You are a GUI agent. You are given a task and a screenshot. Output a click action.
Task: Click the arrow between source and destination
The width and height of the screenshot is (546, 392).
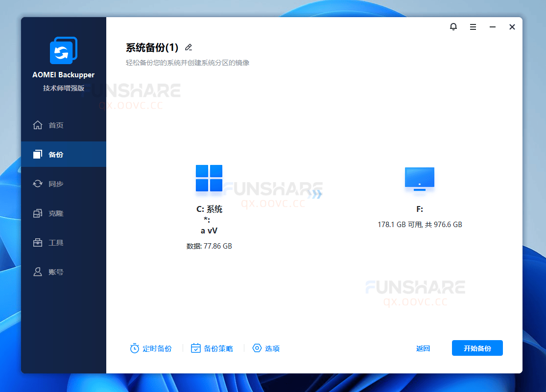(315, 193)
